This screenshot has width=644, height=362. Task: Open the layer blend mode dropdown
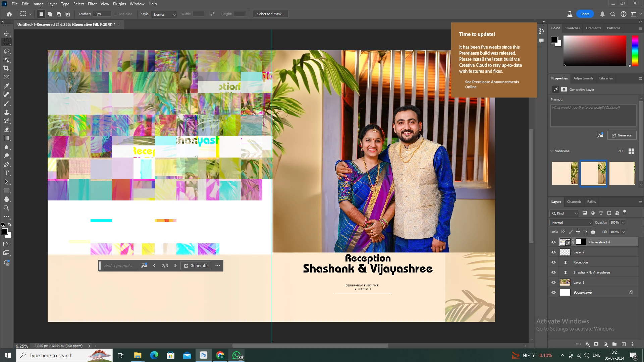click(571, 223)
